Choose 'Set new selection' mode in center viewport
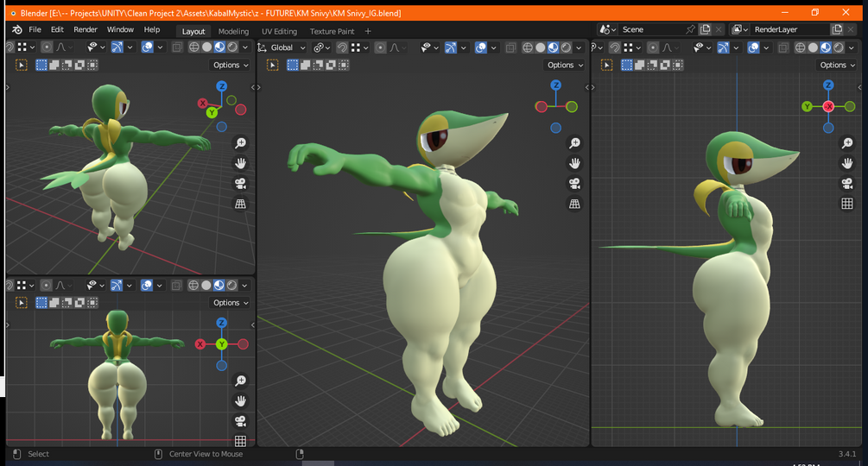This screenshot has width=868, height=466. coord(292,66)
